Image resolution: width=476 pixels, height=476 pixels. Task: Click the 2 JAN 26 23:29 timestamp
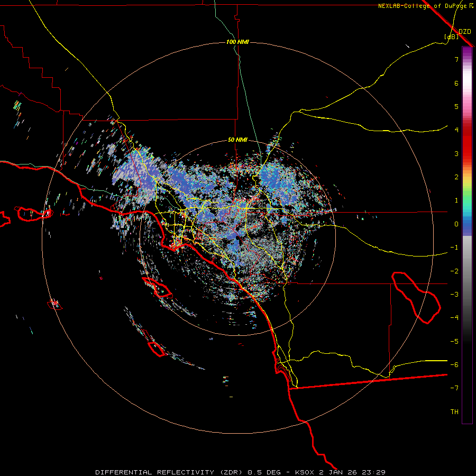tap(352, 472)
